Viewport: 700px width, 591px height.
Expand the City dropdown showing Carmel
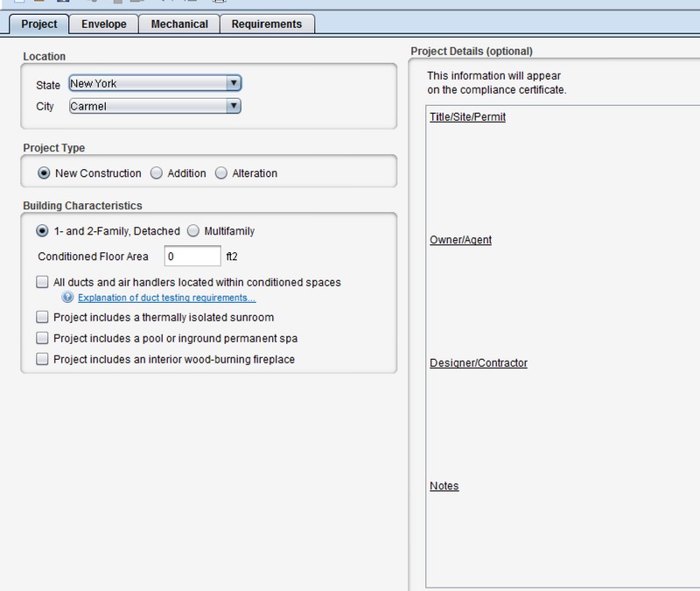pos(154,107)
